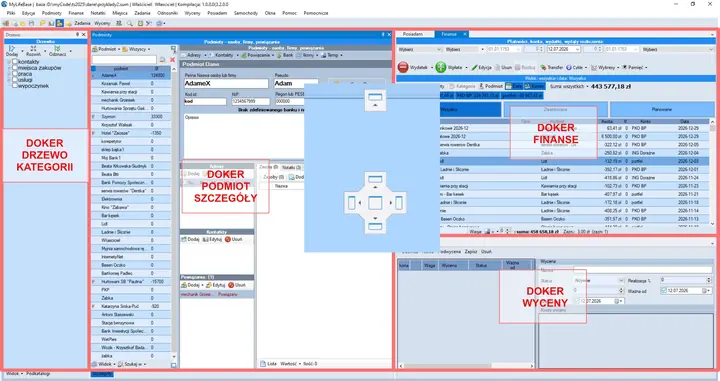
Task: Check the usługi tree checkbox
Action: pos(15,79)
